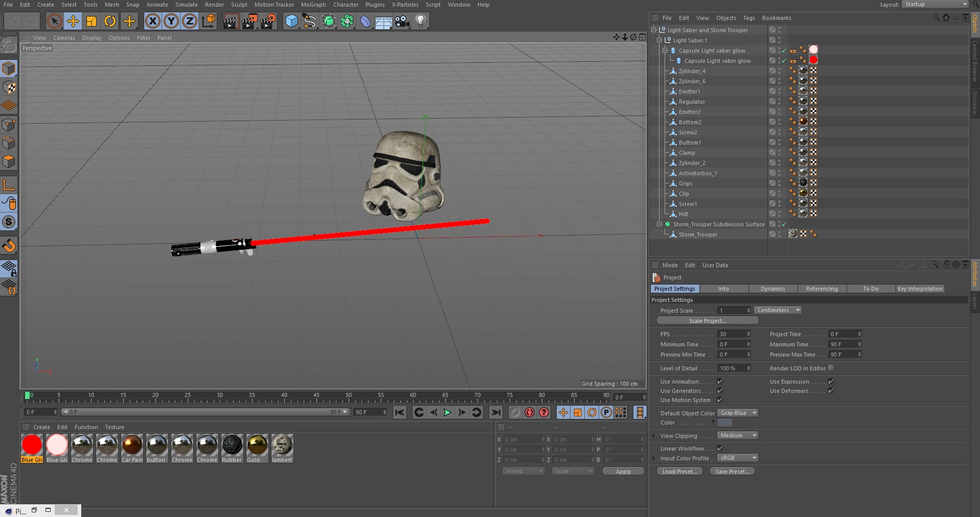Image resolution: width=980 pixels, height=517 pixels.
Task: Enable Render LOD in Editor checkbox
Action: click(x=831, y=367)
